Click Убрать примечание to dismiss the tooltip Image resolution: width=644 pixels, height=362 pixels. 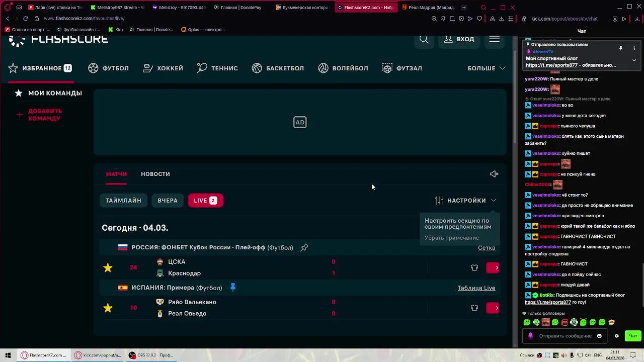click(x=452, y=238)
